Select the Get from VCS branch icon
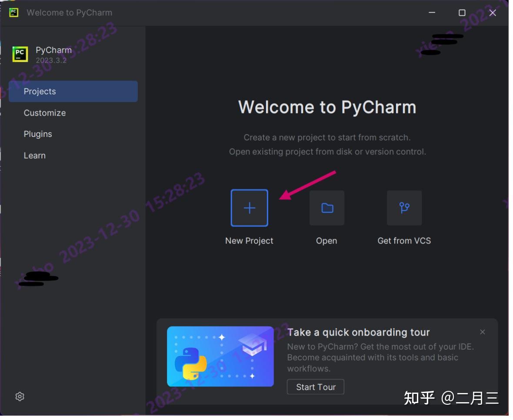513x420 pixels. (x=404, y=208)
